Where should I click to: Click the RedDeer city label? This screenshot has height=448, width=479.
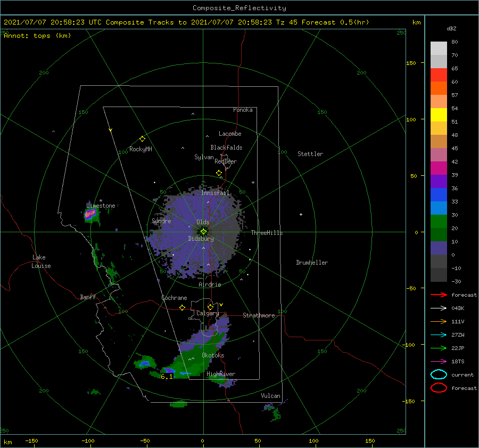(x=226, y=161)
